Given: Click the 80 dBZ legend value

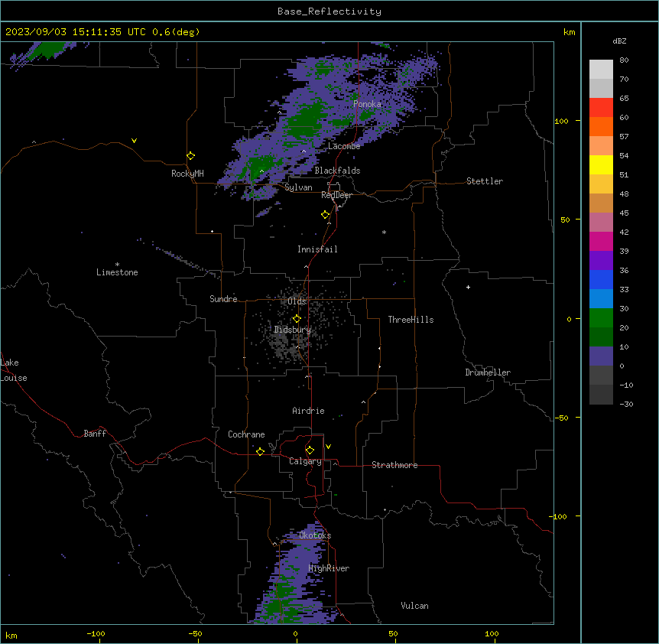Looking at the screenshot, I should (x=624, y=60).
